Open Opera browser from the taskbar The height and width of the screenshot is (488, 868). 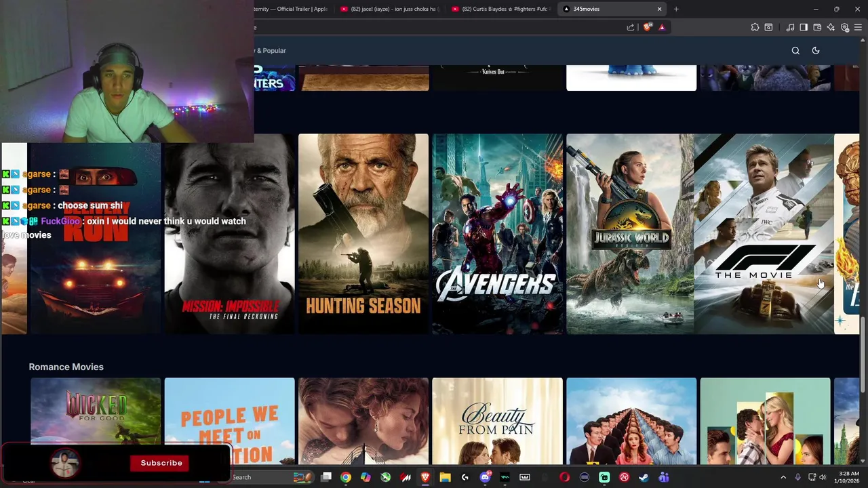tap(564, 477)
